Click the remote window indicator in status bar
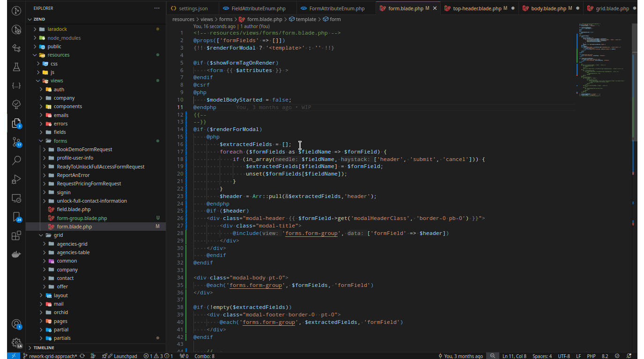 click(x=13, y=356)
